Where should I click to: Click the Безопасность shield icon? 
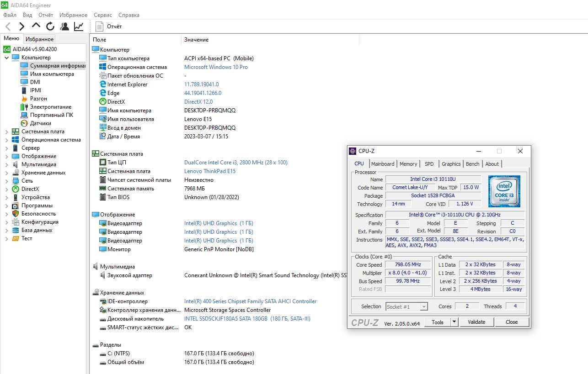[x=16, y=214]
